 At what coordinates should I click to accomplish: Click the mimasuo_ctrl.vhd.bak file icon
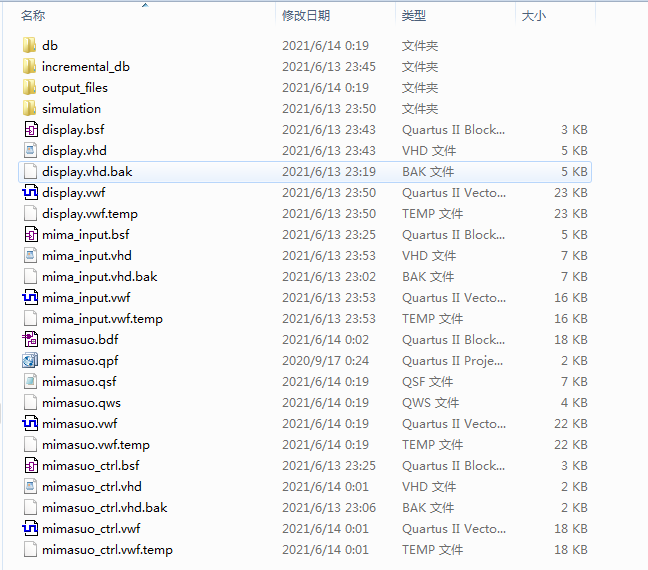pos(30,508)
